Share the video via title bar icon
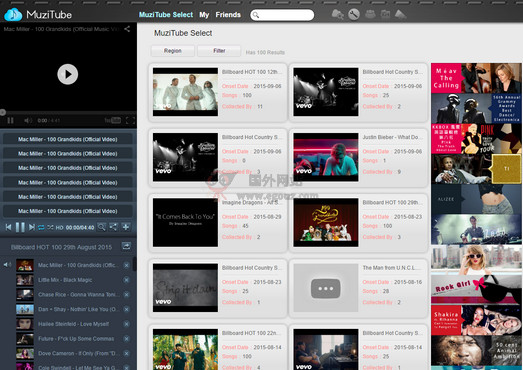This screenshot has height=370, width=523. pyautogui.click(x=127, y=29)
